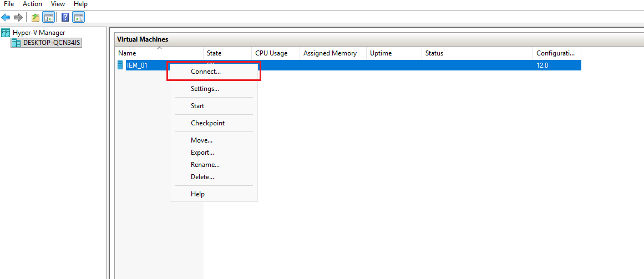Screen dimensions: 644x279
Task: Select Start in the context menu
Action: tap(197, 106)
